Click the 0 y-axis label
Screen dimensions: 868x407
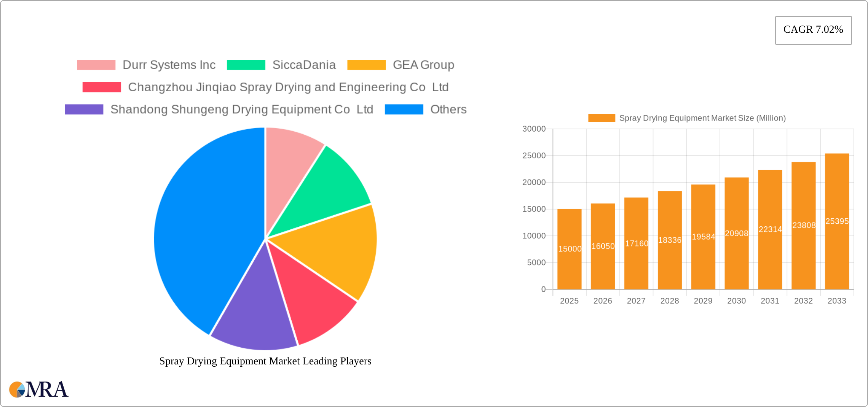[x=543, y=289]
